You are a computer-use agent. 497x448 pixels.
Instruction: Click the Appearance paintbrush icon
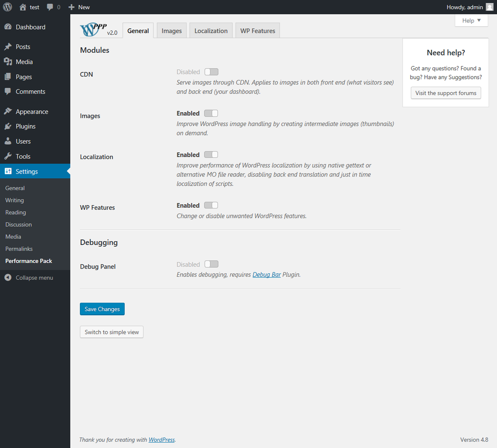pos(8,112)
